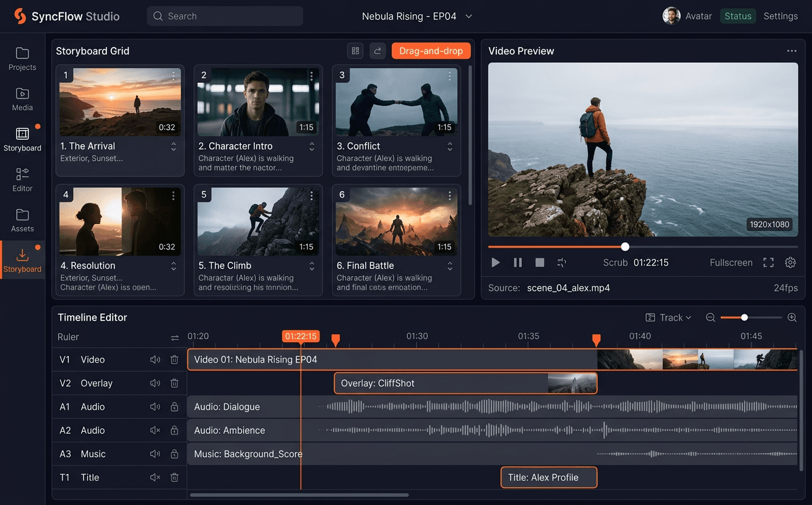Zoom in the timeline with plus magnifier
Image resolution: width=812 pixels, height=505 pixels.
[792, 317]
